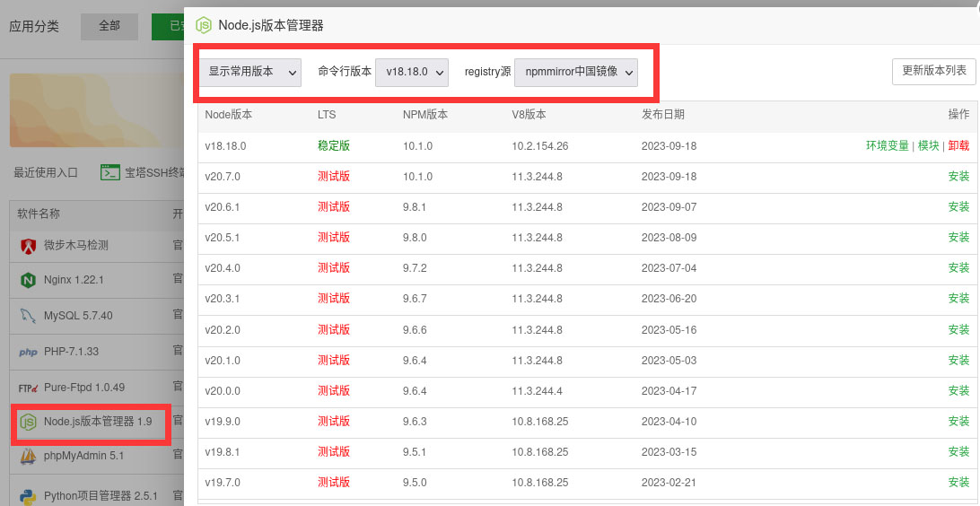Open phpMyAdmin 5.1 in software list
980x506 pixels.
coord(83,456)
